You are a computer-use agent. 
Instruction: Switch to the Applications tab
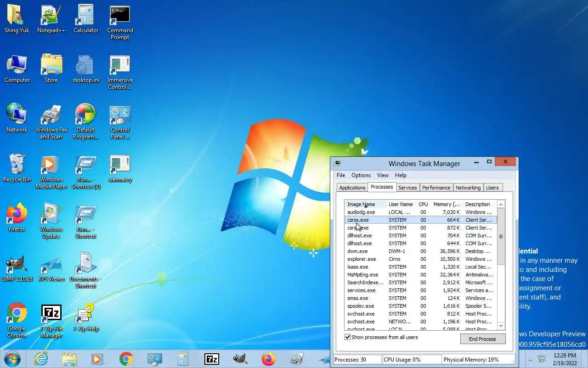(352, 188)
